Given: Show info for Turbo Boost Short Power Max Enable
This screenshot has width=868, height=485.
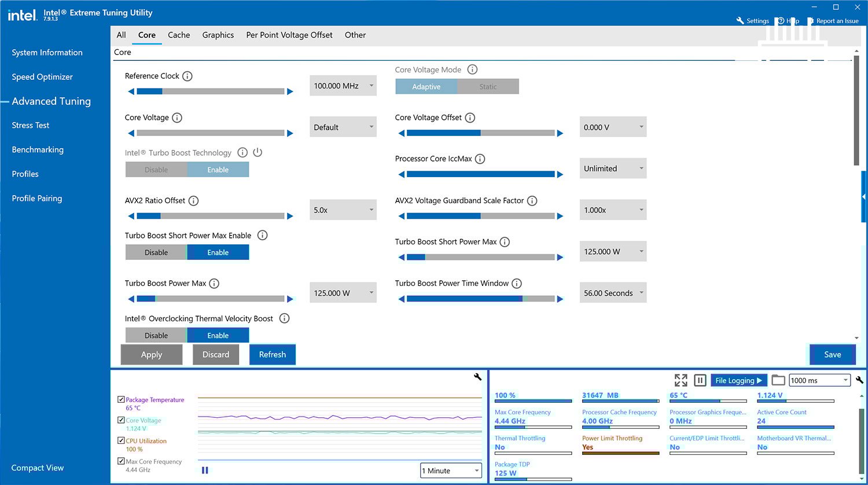Looking at the screenshot, I should pos(262,235).
